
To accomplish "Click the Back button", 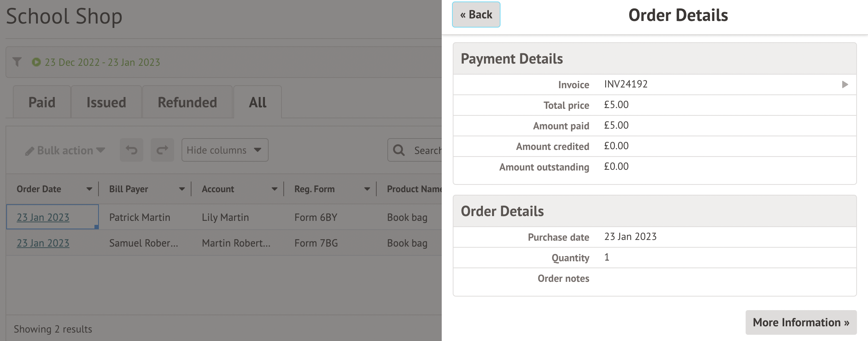I will coord(476,15).
